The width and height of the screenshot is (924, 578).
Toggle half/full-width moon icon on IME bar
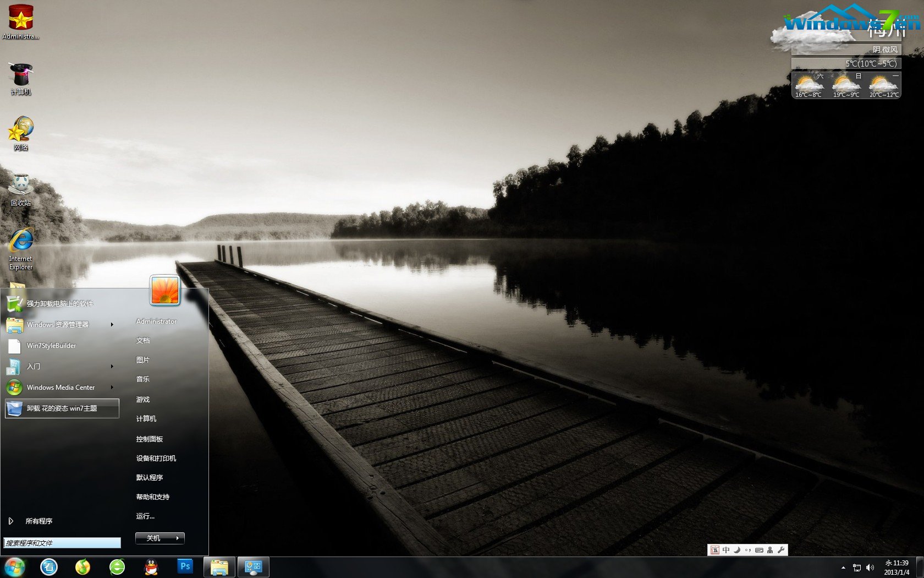pos(737,550)
